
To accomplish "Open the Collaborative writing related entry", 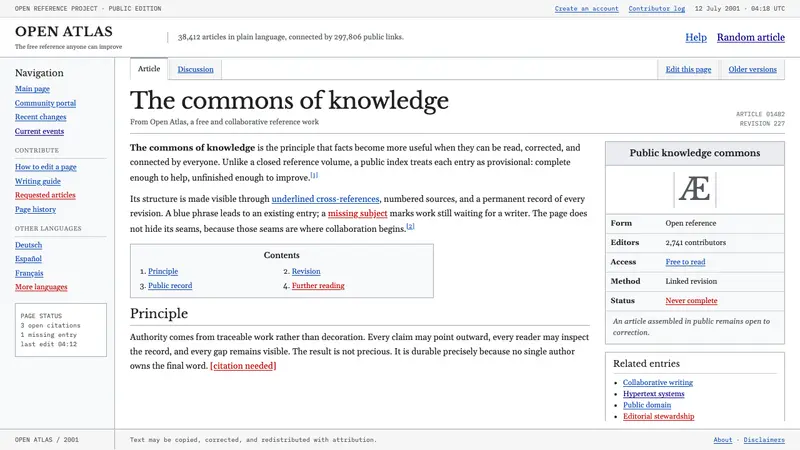I will (x=658, y=382).
